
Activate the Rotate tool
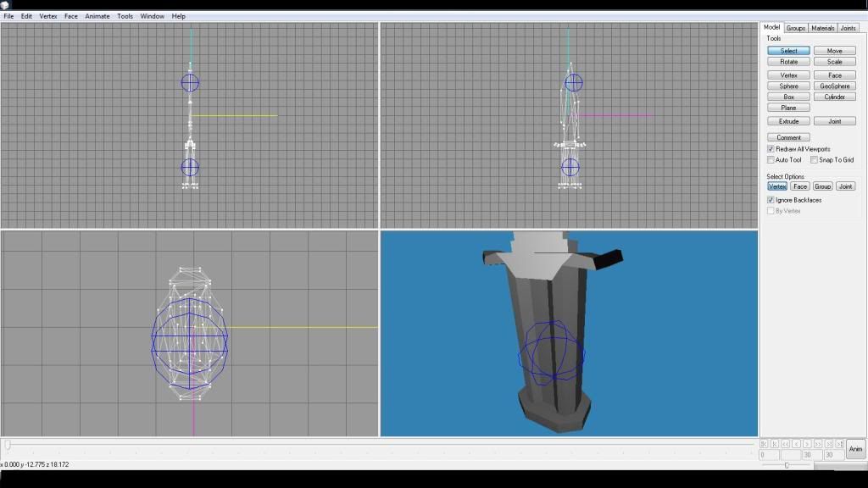pos(788,62)
